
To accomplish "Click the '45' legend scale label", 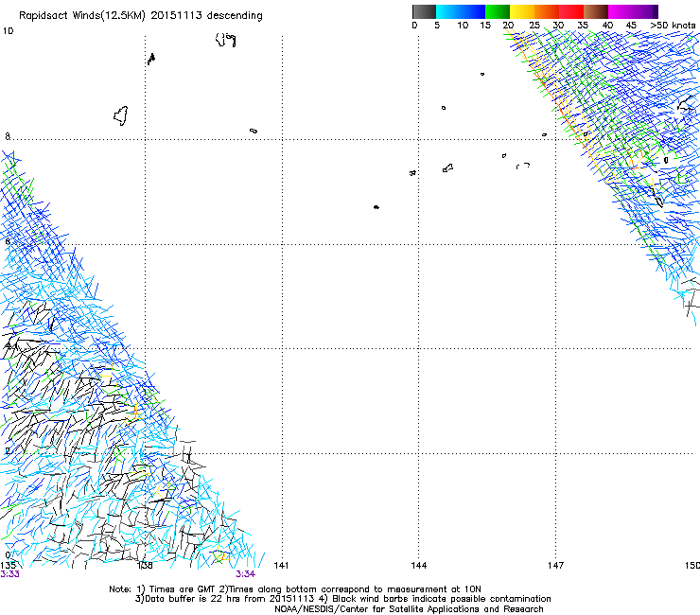I will click(631, 25).
